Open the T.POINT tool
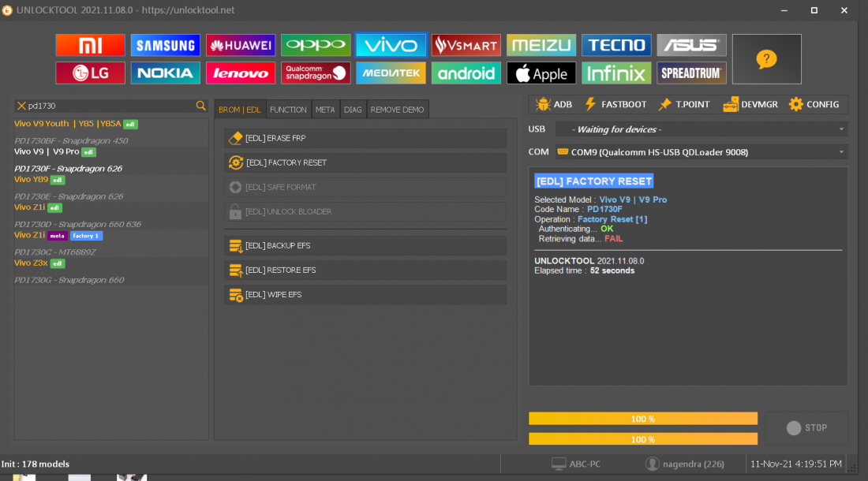868x481 pixels. point(684,105)
